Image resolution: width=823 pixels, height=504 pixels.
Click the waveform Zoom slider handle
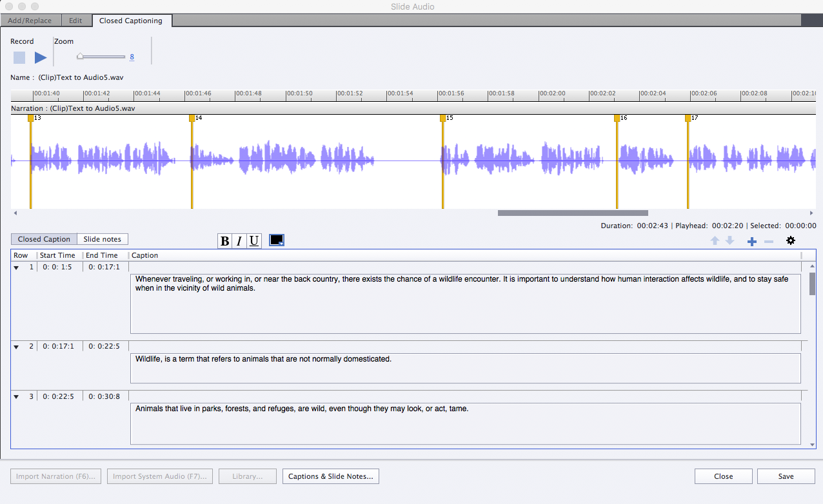pos(80,57)
